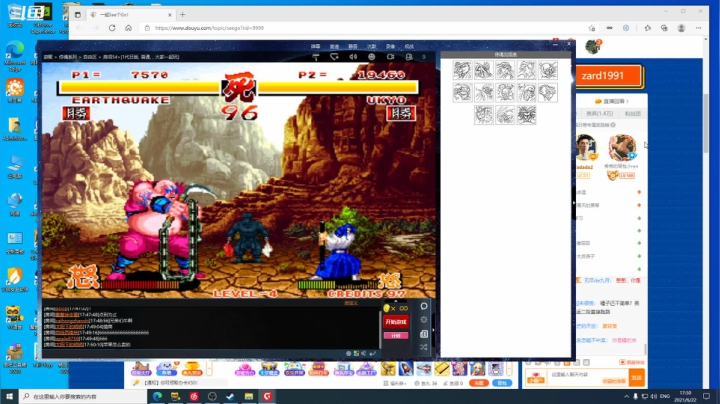720x404 pixels.
Task: Click the blue rounded button below gift bar
Action: pos(502,383)
